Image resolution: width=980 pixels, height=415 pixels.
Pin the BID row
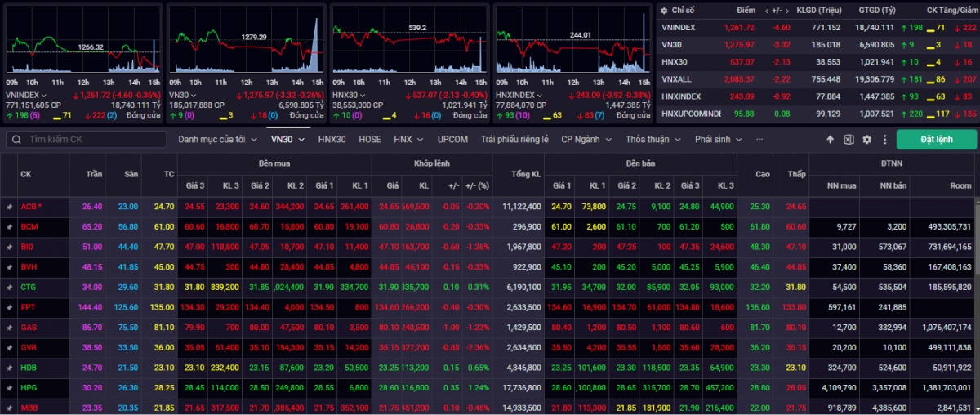point(9,247)
